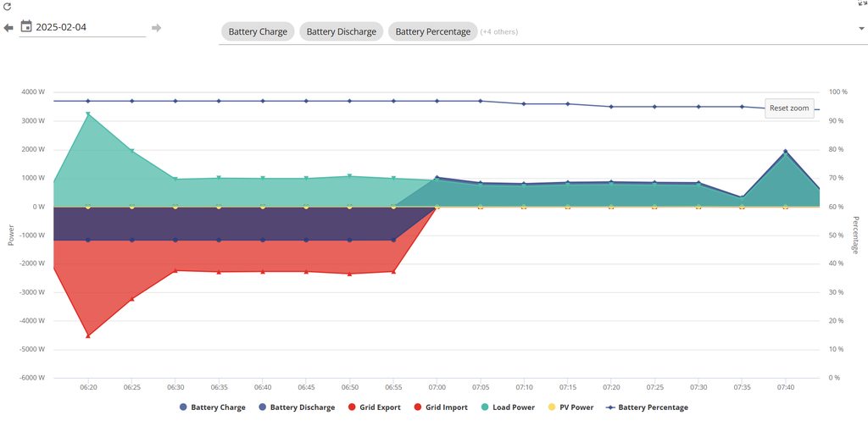
Task: Go to the next day with right arrow
Action: click(x=156, y=28)
